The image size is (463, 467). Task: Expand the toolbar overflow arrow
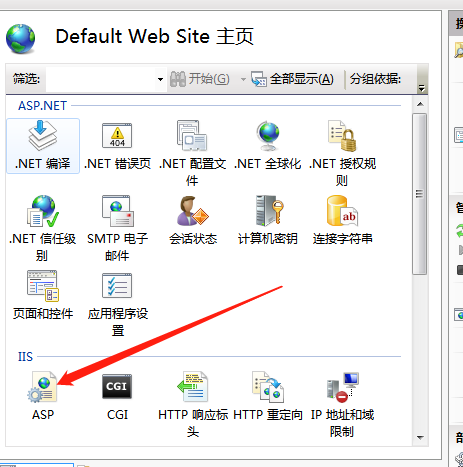coord(422,88)
